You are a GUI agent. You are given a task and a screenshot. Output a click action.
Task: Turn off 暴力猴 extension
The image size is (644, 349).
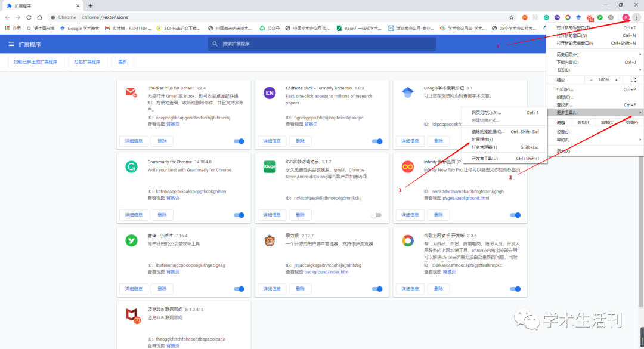tap(377, 289)
